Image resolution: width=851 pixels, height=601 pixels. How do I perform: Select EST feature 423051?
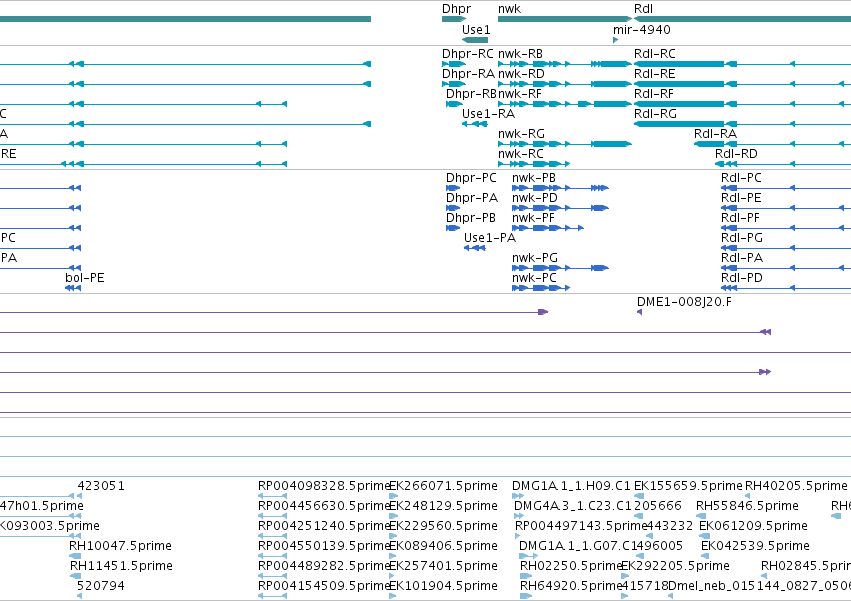pos(79,496)
